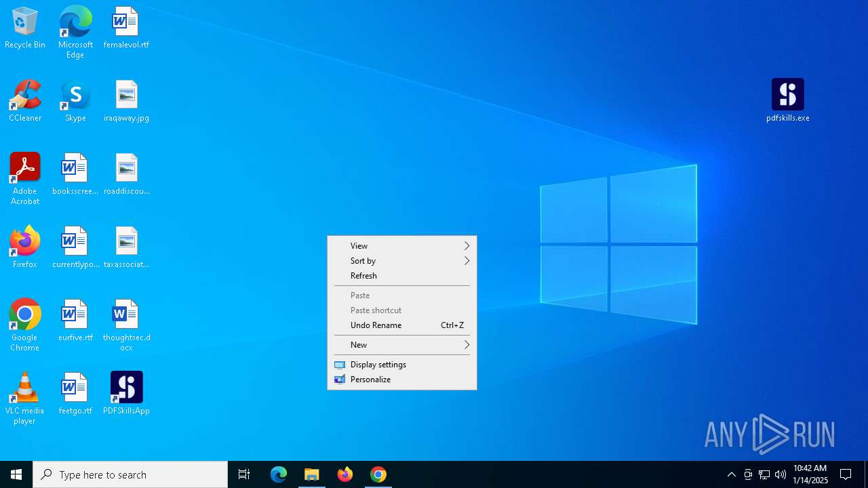Open Task View from the taskbar

[244, 474]
